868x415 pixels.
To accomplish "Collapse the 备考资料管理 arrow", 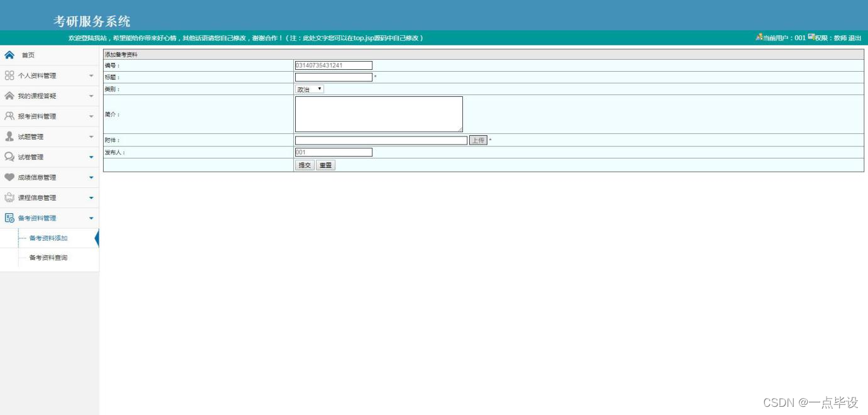I will (91, 218).
